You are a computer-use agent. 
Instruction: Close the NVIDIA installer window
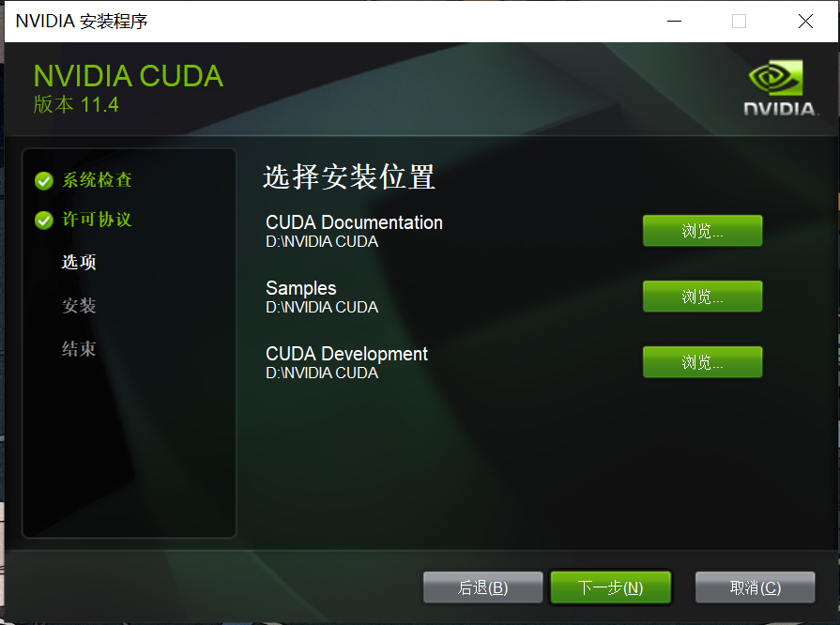pos(805,22)
